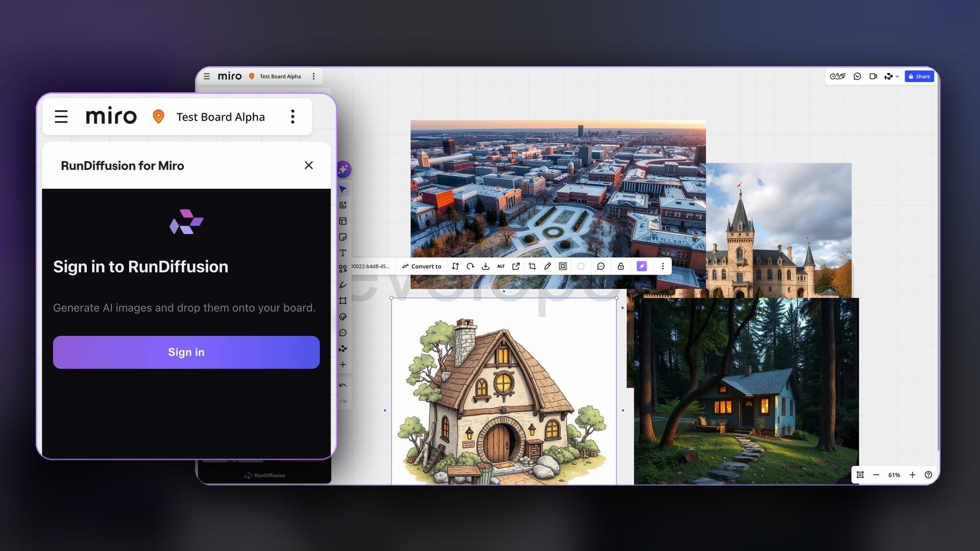This screenshot has height=551, width=980.
Task: Click the blue Share button
Action: [x=919, y=77]
